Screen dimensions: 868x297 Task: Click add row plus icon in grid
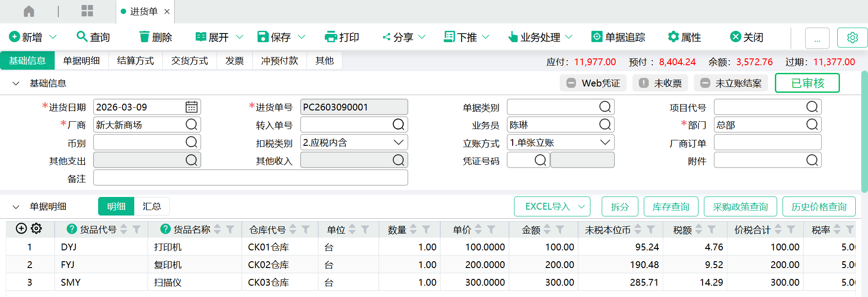(x=21, y=229)
